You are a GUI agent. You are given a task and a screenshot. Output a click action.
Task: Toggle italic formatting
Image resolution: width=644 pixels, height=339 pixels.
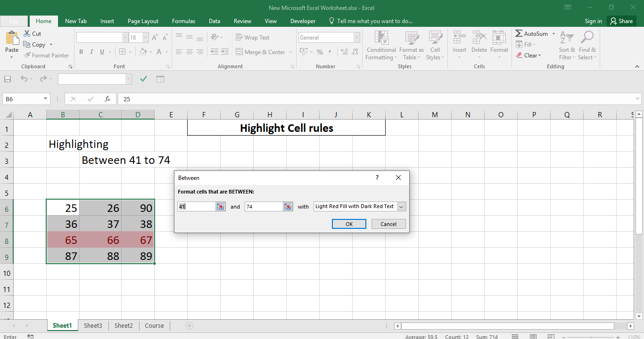(x=91, y=52)
